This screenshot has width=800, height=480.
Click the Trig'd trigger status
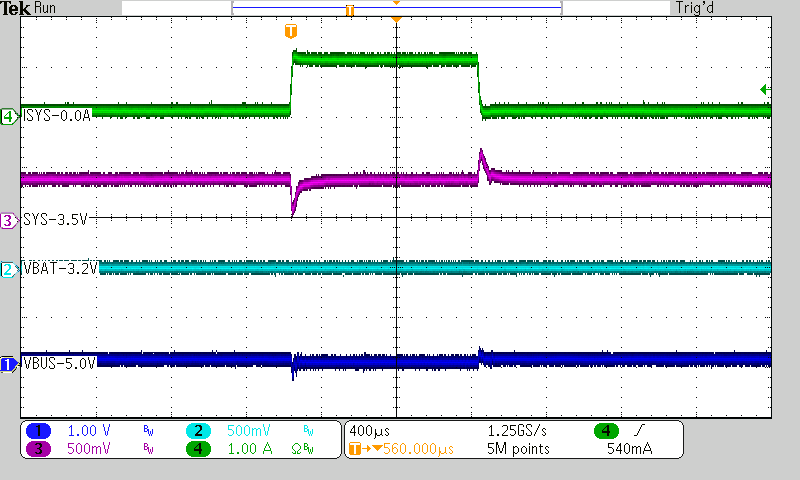pos(695,8)
